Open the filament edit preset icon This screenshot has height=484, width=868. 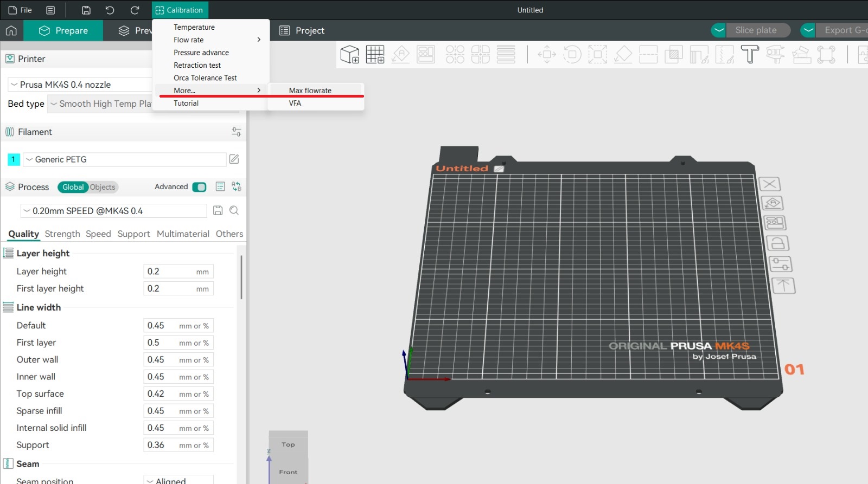(x=234, y=159)
